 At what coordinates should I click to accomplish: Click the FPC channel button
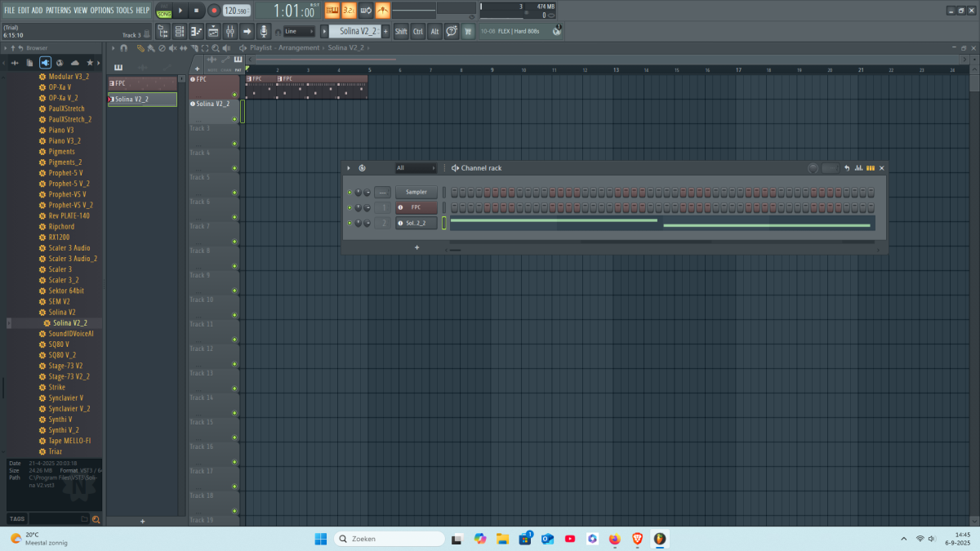(416, 207)
